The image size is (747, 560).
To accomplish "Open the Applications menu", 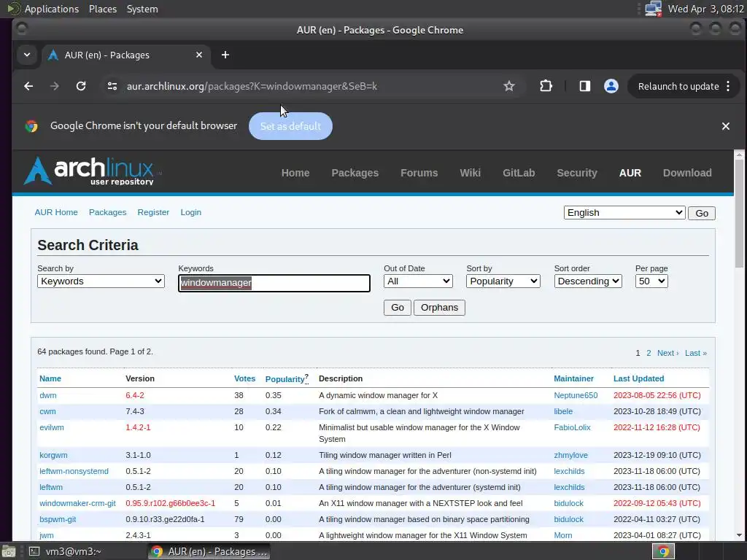I will tap(51, 9).
